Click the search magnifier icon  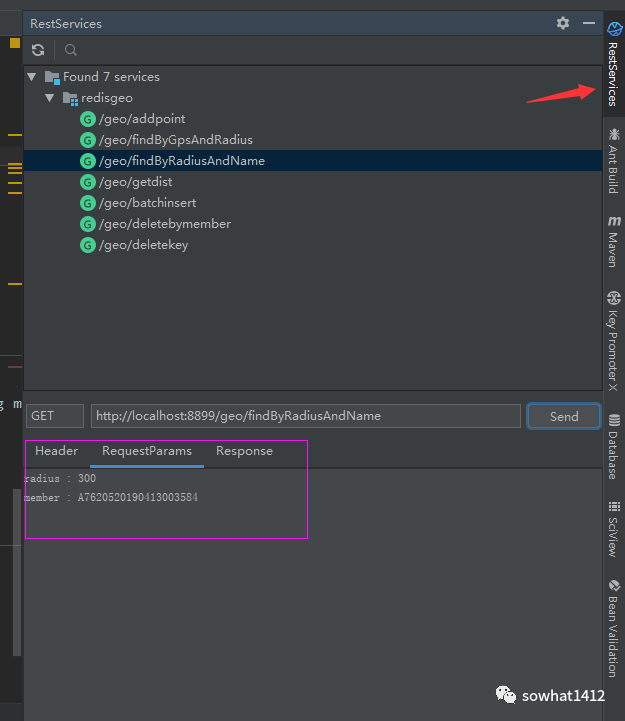pyautogui.click(x=71, y=50)
